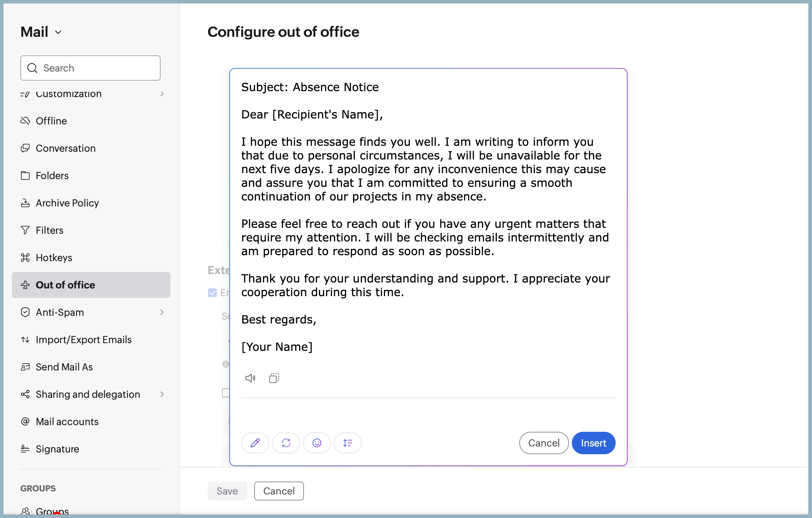Click the Archive Policy icon
The image size is (812, 518).
point(25,203)
